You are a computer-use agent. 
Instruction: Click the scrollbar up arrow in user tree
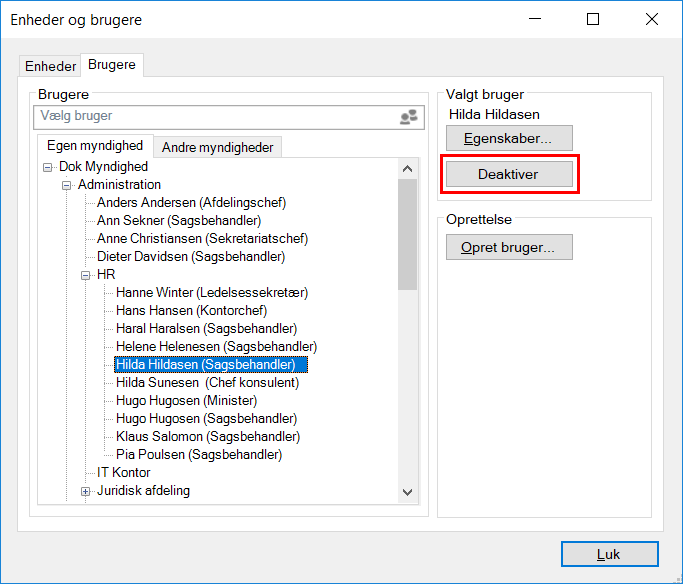click(x=408, y=168)
